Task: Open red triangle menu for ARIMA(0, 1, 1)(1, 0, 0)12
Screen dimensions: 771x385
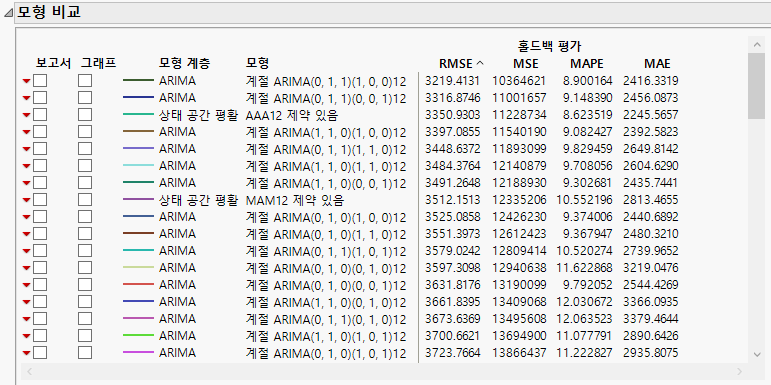Action: 27,81
